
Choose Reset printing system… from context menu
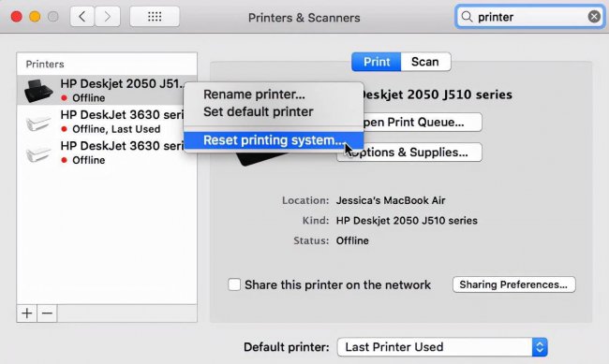point(274,140)
